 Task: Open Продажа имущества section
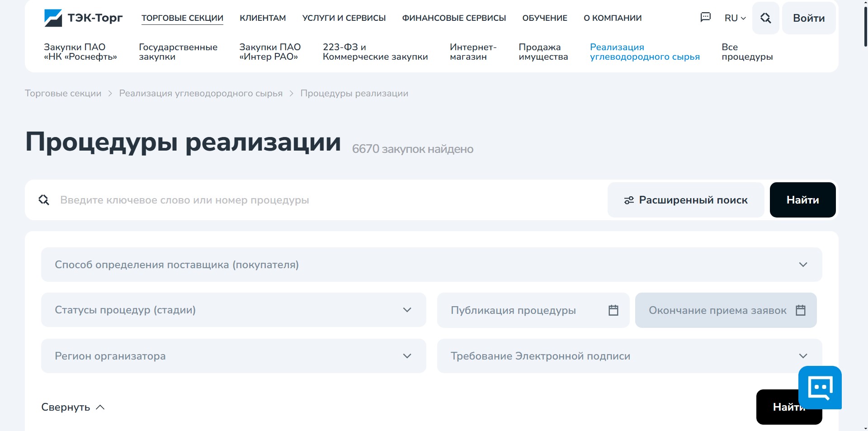click(543, 52)
